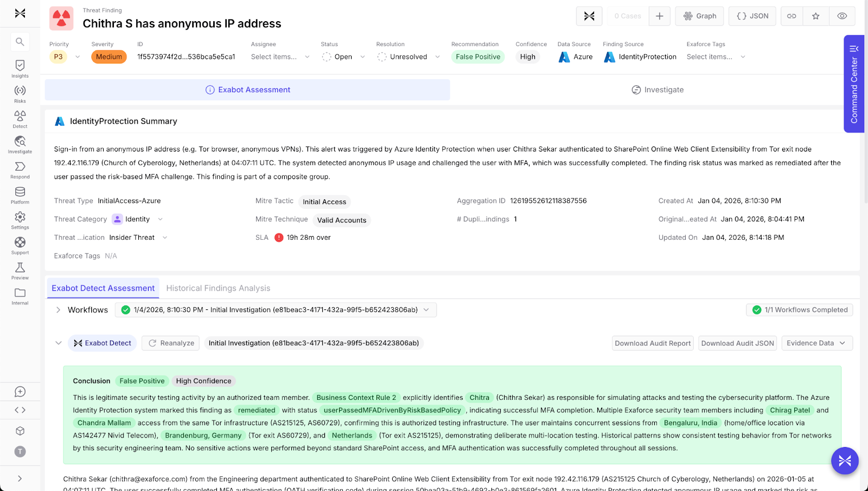Select the Exabot Detect Assessment tab
Viewport: 868px width, 491px height.
tap(103, 288)
